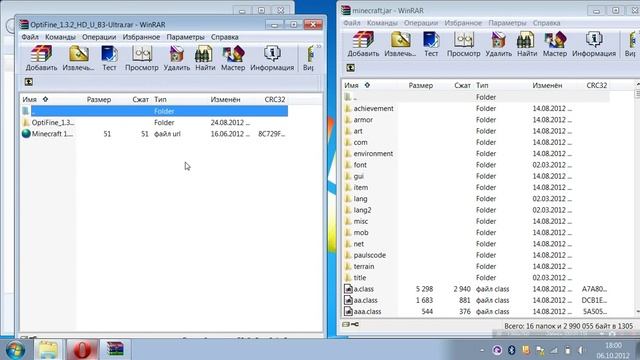Open Параметры menu in minecraft.jar window
The height and width of the screenshot is (360, 640).
pyautogui.click(x=507, y=23)
